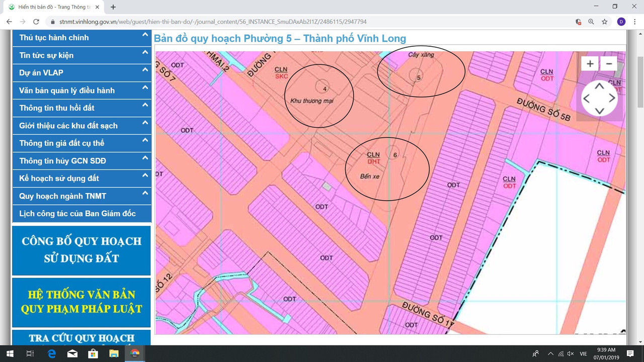Open the People icon in system tray
644x362 pixels.
click(536, 353)
